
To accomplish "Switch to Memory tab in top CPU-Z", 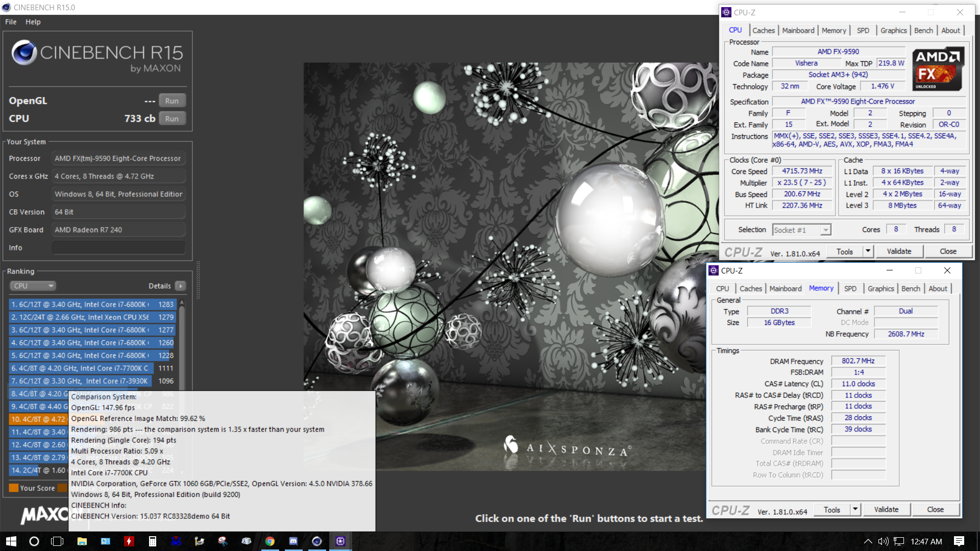I will point(834,31).
